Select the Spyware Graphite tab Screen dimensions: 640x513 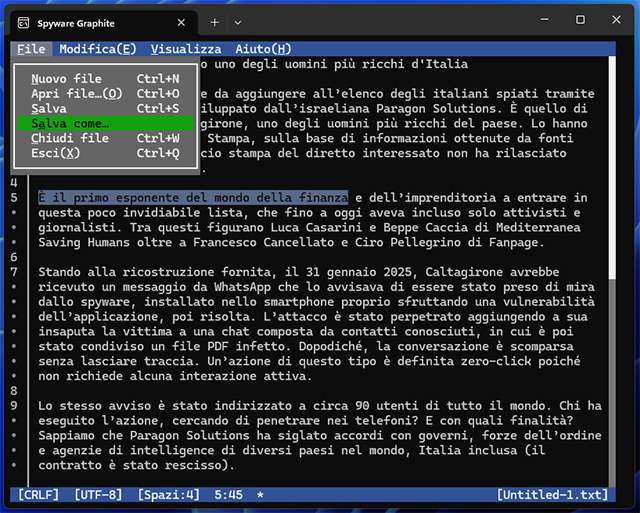[104, 23]
